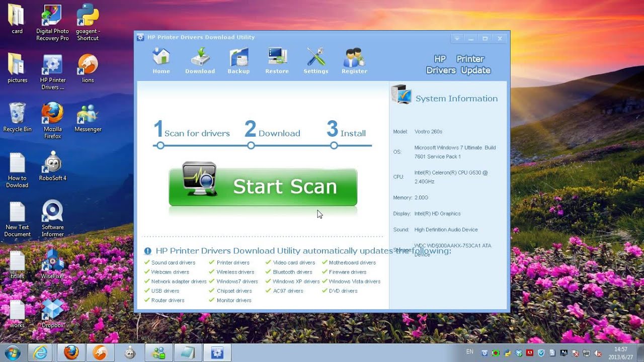Select the 'pictures' desktop folder

click(x=17, y=68)
